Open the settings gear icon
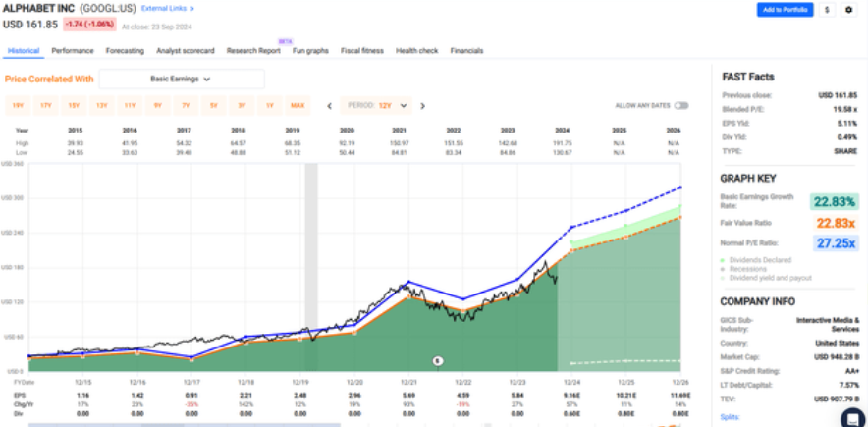The width and height of the screenshot is (868, 427). 848,10
